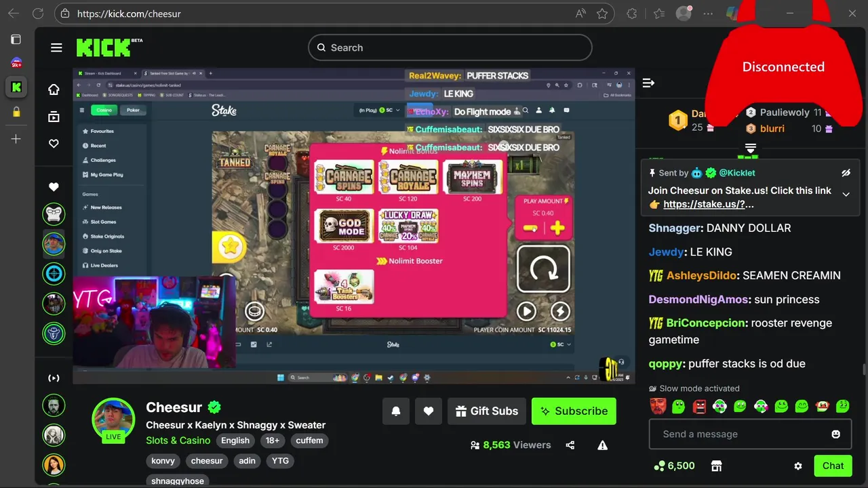
Task: Switch to the 9k+ badge tab
Action: (16, 63)
